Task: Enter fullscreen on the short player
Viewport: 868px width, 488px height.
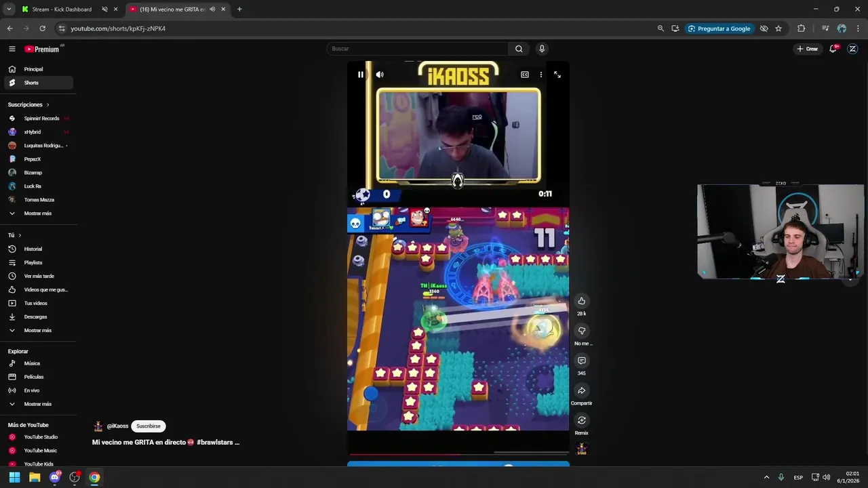Action: [x=557, y=75]
